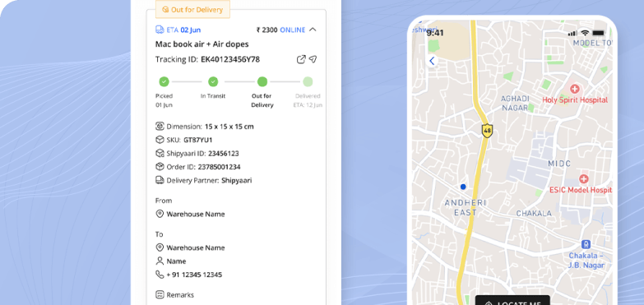644x305 pixels.
Task: Select the Picked step green checkmark
Action: tap(164, 81)
